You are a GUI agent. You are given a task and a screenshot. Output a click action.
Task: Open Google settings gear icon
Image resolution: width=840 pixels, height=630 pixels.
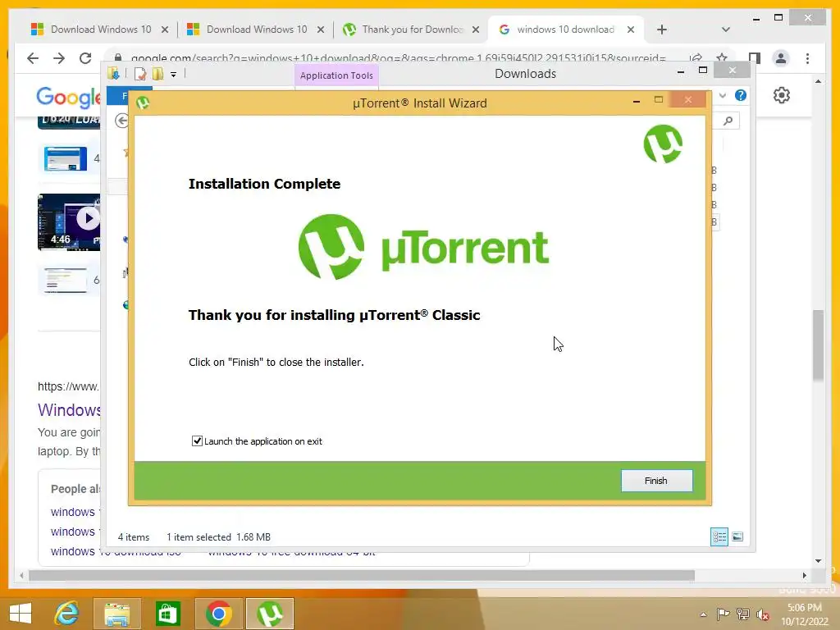click(x=782, y=95)
